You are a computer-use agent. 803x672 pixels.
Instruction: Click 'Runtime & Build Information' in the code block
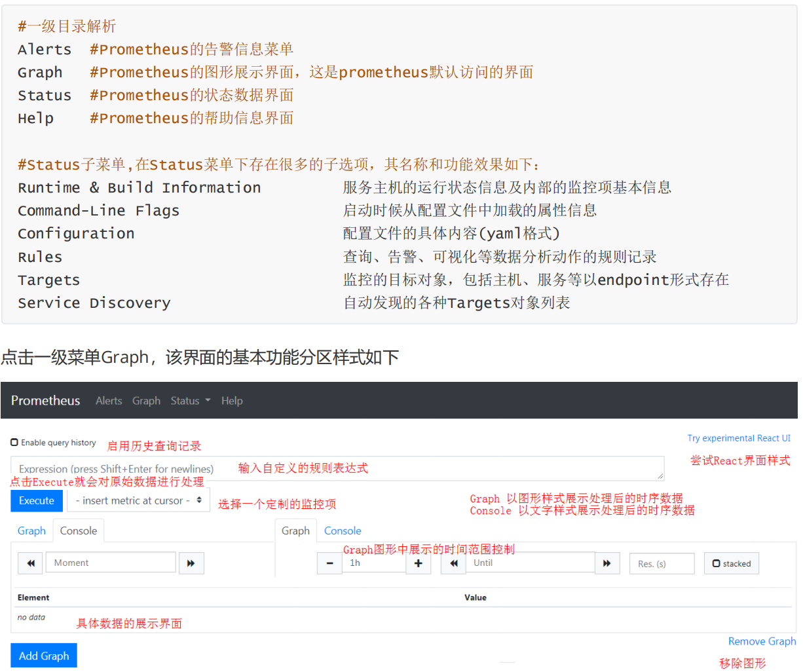click(x=140, y=188)
